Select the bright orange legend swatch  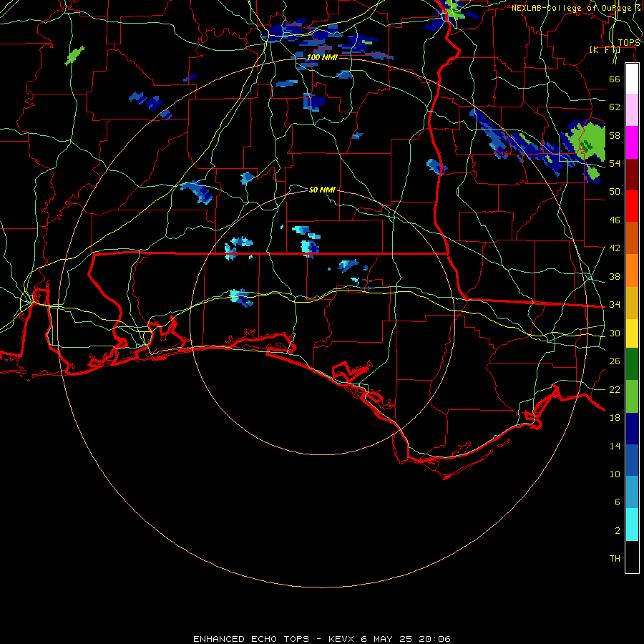[x=632, y=270]
